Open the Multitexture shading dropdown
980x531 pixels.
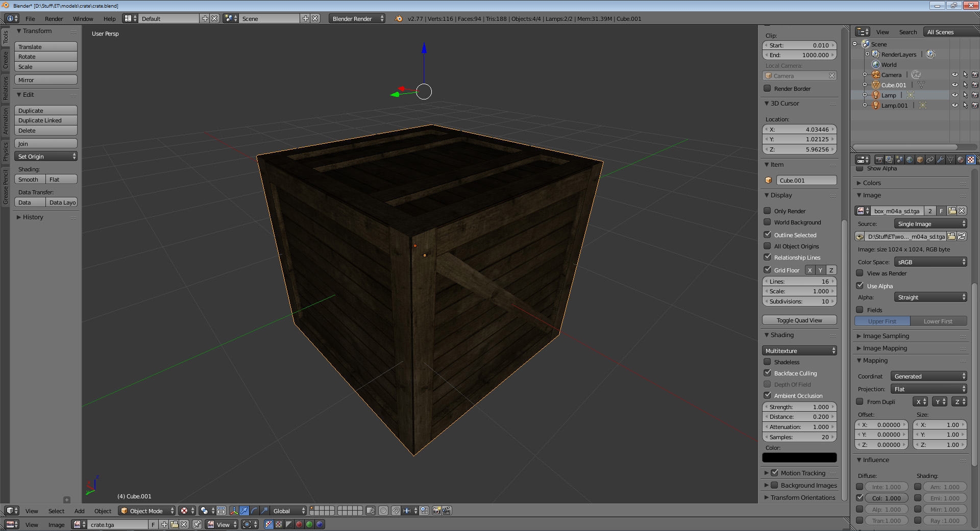(799, 350)
